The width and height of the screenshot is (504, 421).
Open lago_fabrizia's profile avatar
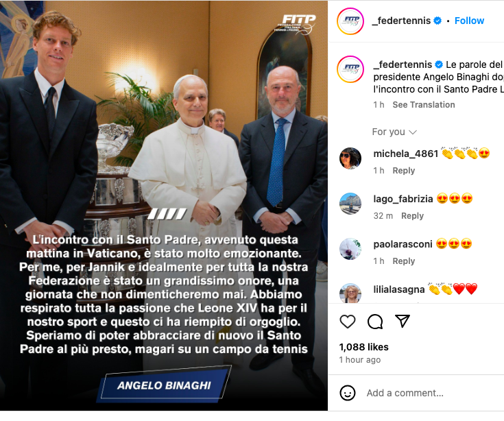(350, 204)
